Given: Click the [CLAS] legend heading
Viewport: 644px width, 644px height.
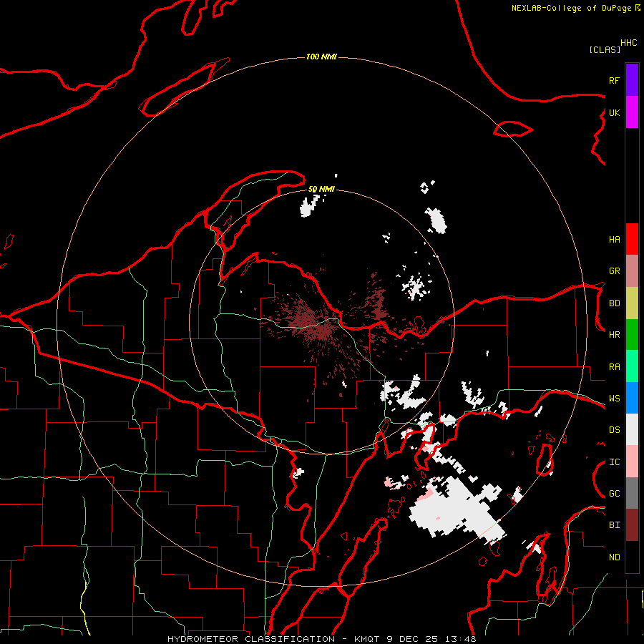Looking at the screenshot, I should [x=605, y=49].
